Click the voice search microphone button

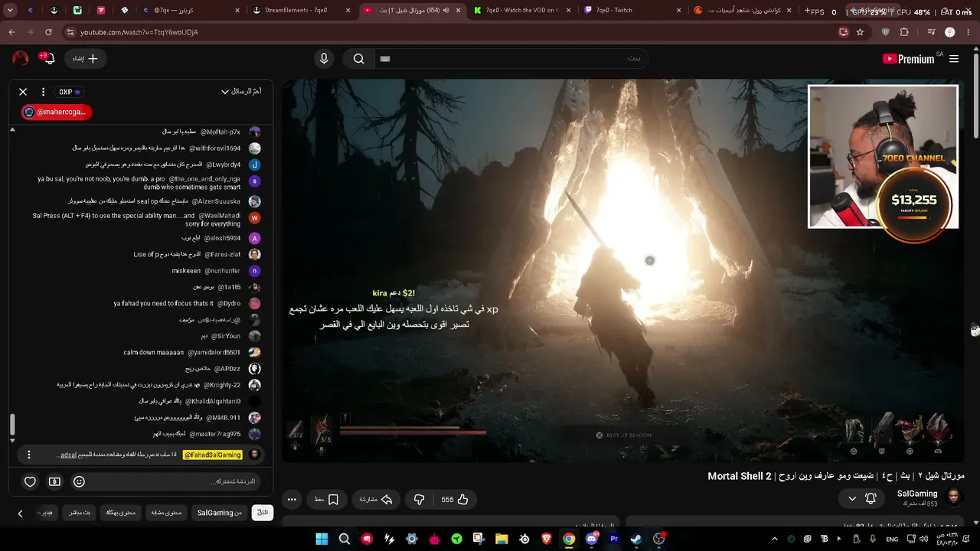(324, 59)
